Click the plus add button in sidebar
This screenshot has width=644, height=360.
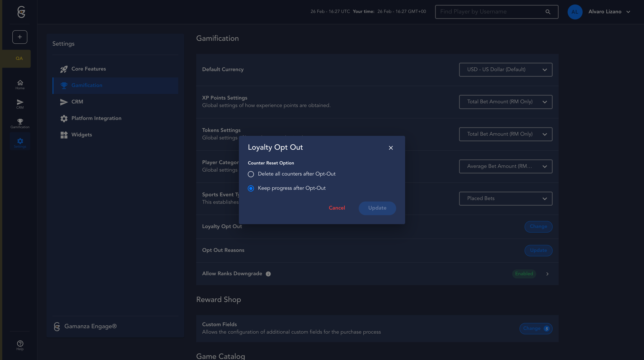coord(20,37)
